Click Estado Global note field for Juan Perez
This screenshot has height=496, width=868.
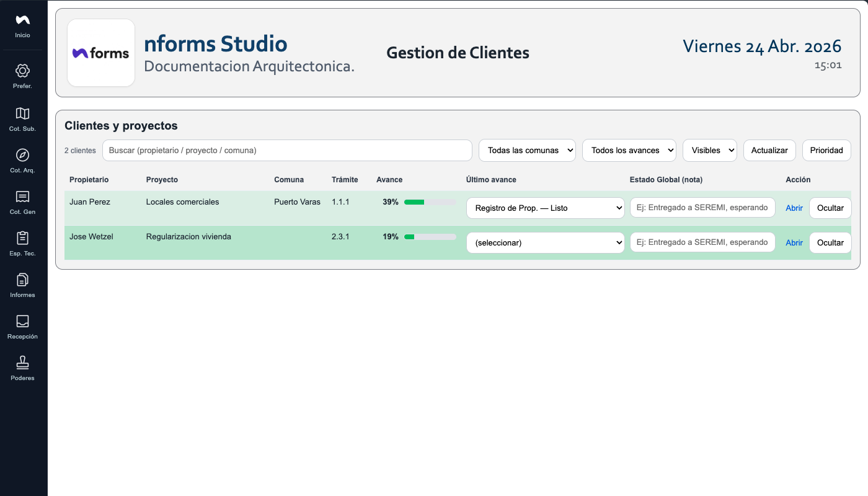702,208
